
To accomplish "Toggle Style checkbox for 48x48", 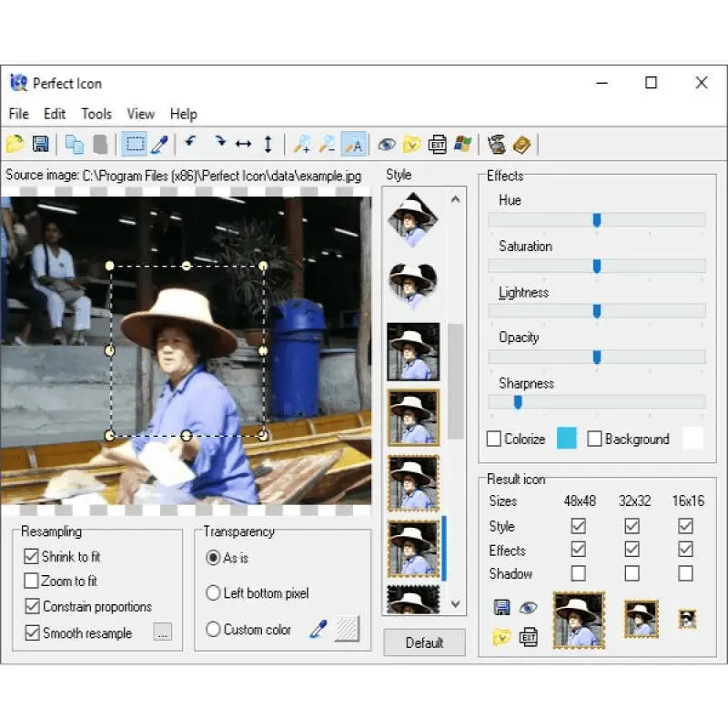I will tap(579, 526).
